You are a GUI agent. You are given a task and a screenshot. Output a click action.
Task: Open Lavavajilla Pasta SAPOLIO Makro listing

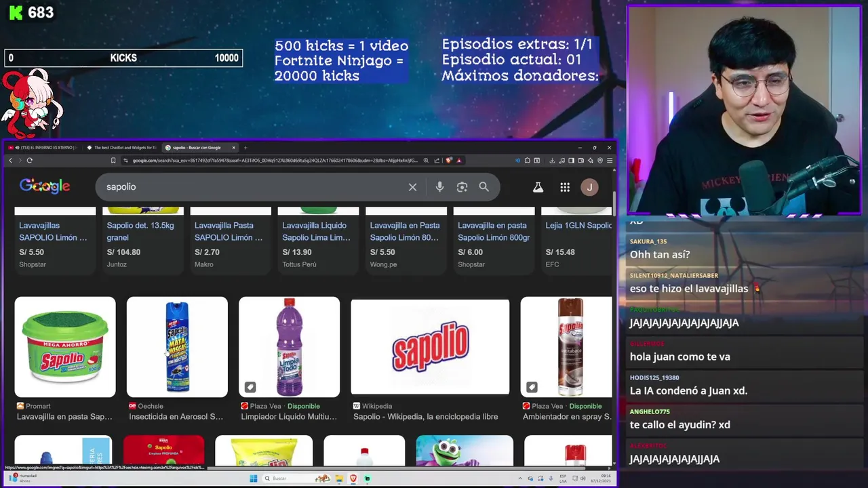pos(231,239)
